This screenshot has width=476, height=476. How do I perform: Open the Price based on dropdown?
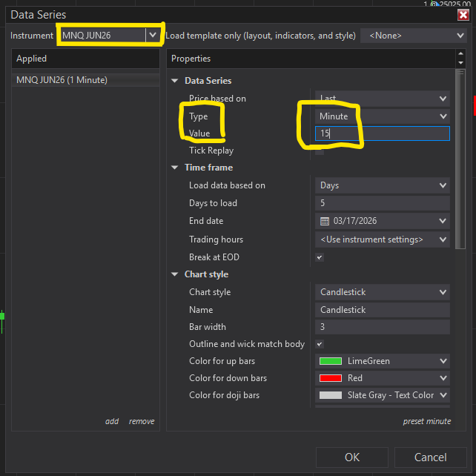(x=382, y=99)
